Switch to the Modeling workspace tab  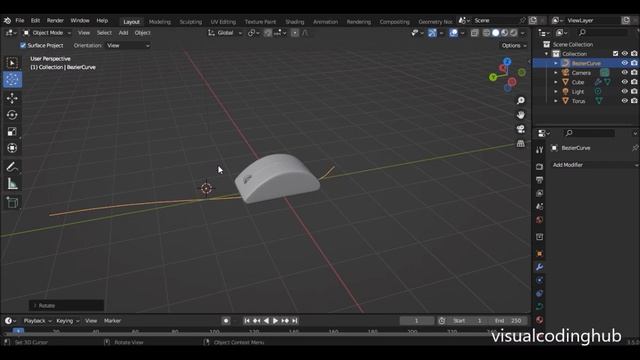pyautogui.click(x=160, y=22)
